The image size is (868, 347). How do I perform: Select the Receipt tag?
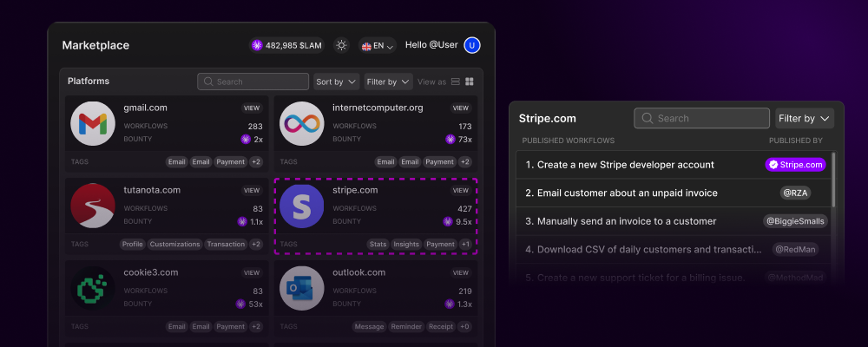(441, 326)
